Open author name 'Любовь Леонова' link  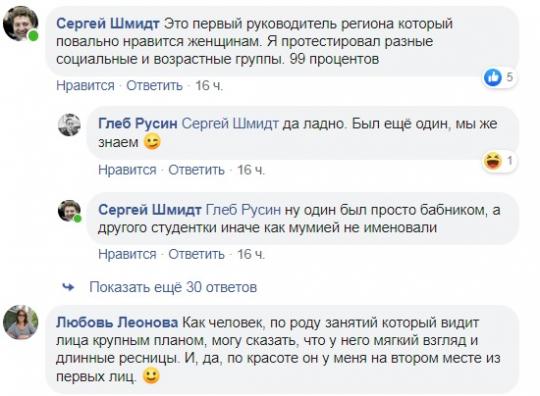point(117,322)
